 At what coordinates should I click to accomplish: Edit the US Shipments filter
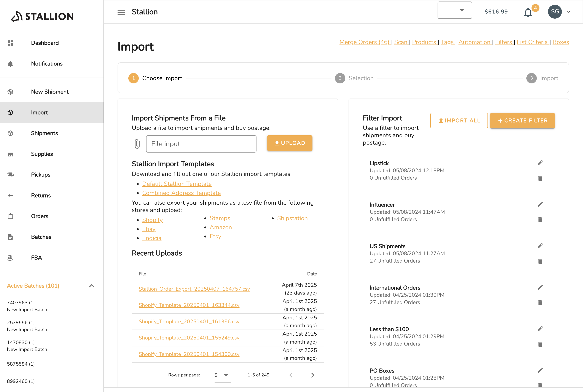540,246
